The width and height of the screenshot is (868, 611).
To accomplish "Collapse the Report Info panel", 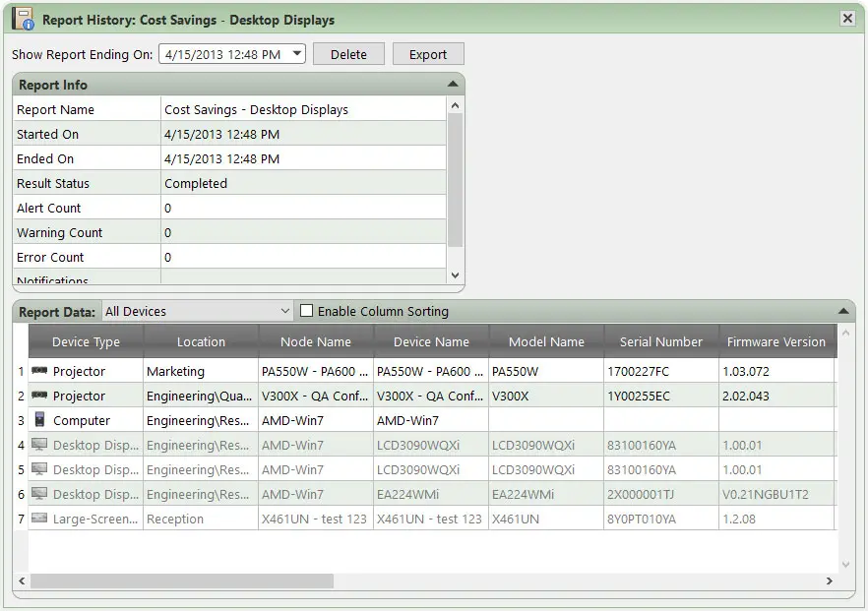I will click(453, 85).
